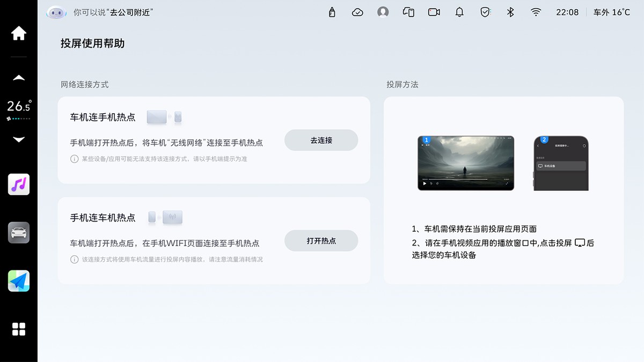Lower temperature with the down arrow
The width and height of the screenshot is (644, 362).
19,139
